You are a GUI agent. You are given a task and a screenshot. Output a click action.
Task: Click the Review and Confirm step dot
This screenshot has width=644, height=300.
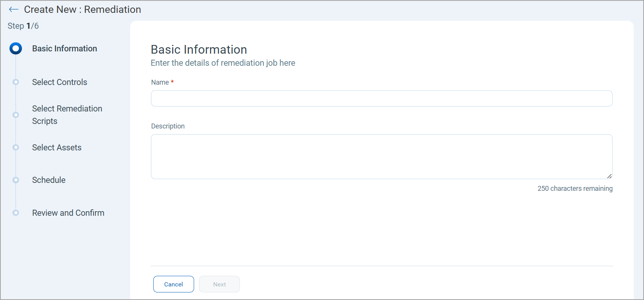(16, 213)
